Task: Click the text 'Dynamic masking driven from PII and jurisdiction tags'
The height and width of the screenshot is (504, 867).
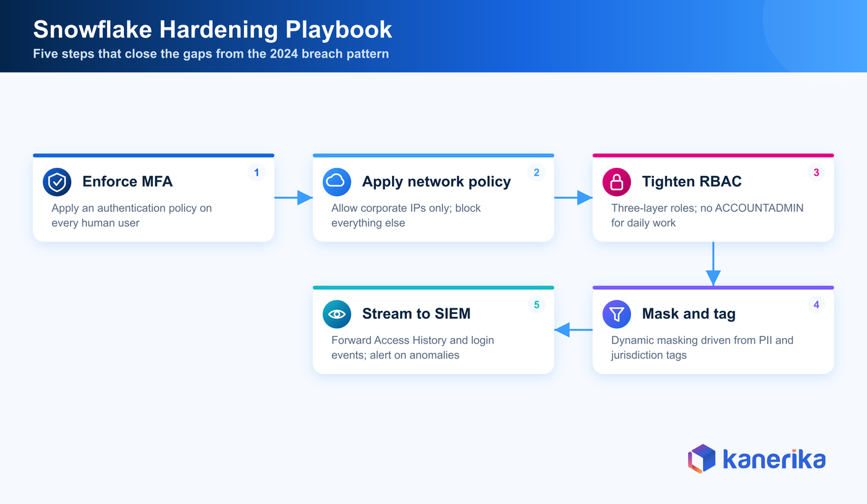Action: pos(702,347)
